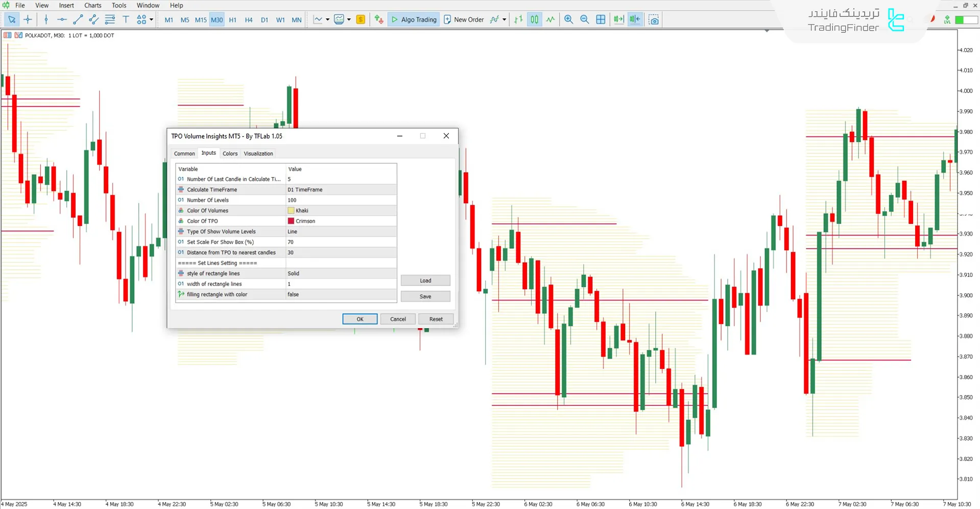Open the Charts menu
This screenshot has height=509, width=980.
pos(92,5)
